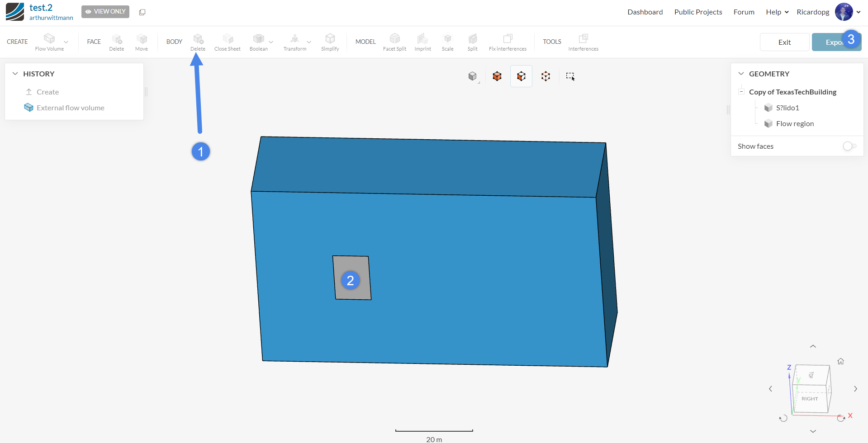The width and height of the screenshot is (868, 443).
Task: Activate the box selection mode
Action: coord(569,76)
